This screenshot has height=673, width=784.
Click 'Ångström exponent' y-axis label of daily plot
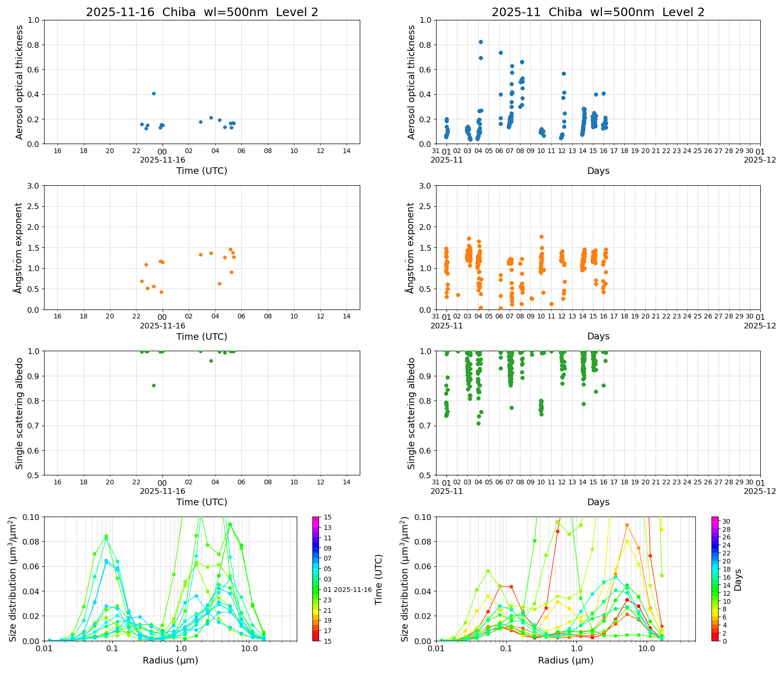[19, 248]
